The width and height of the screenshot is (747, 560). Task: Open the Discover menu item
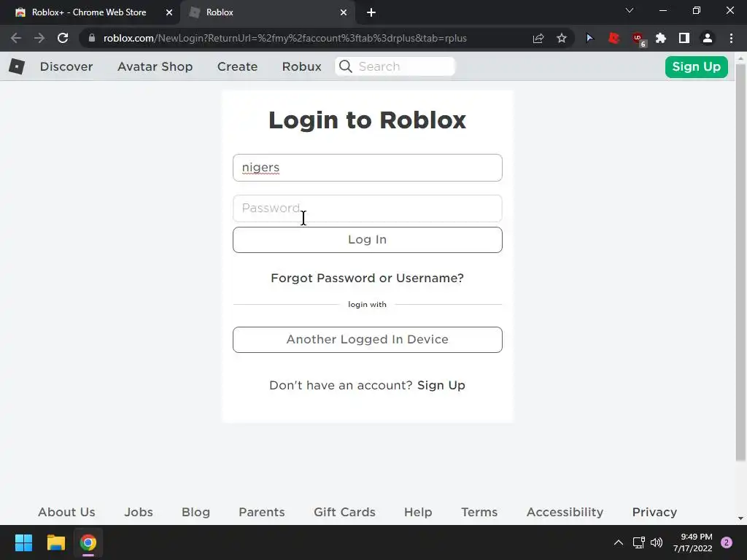click(x=66, y=66)
